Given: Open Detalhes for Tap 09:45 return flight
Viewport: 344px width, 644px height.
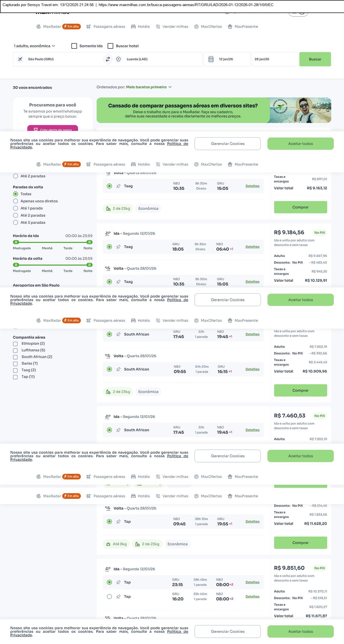Looking at the screenshot, I should 252,522.
